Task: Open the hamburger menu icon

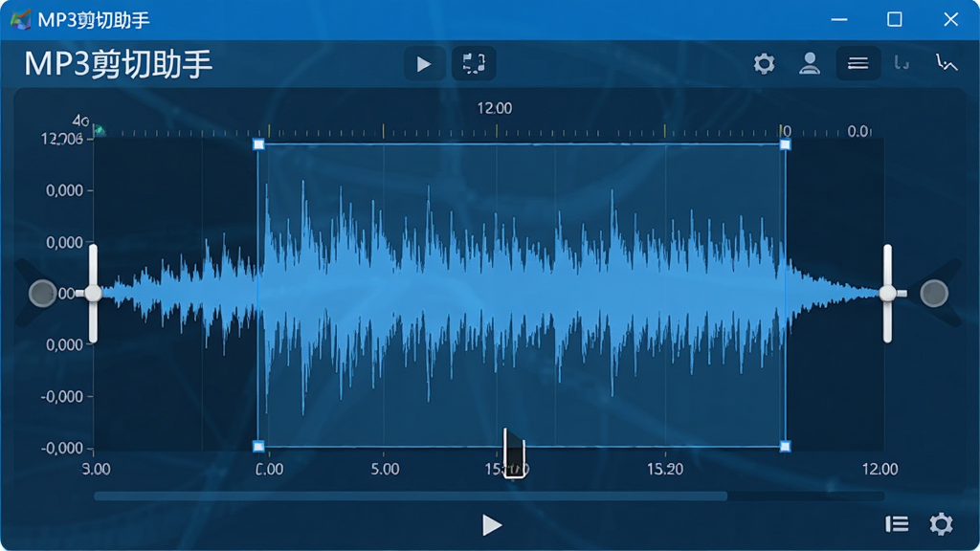Action: click(x=858, y=64)
